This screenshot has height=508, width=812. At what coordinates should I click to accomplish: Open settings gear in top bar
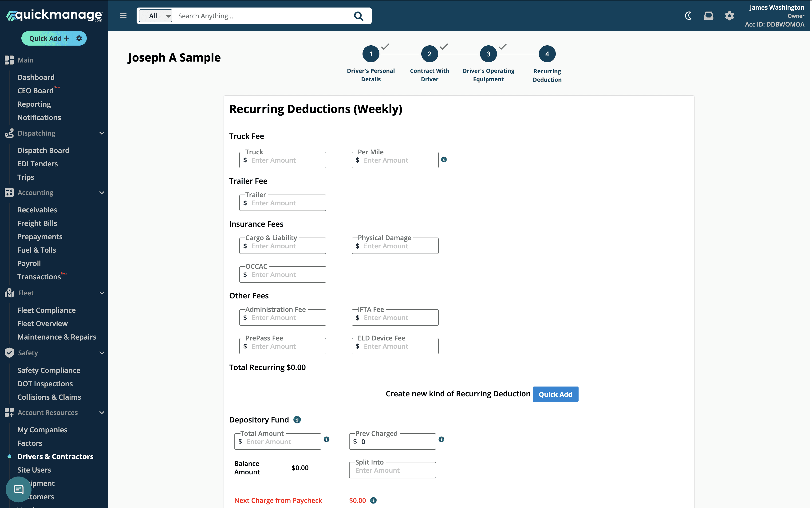click(729, 16)
